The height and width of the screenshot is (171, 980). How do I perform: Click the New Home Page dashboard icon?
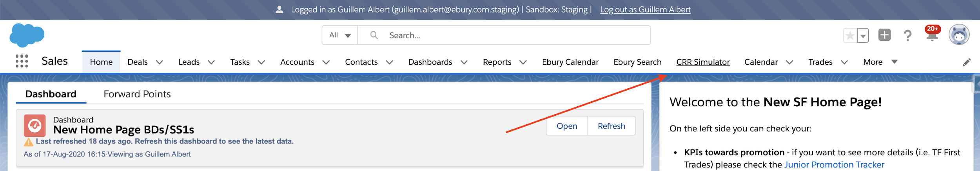[35, 126]
